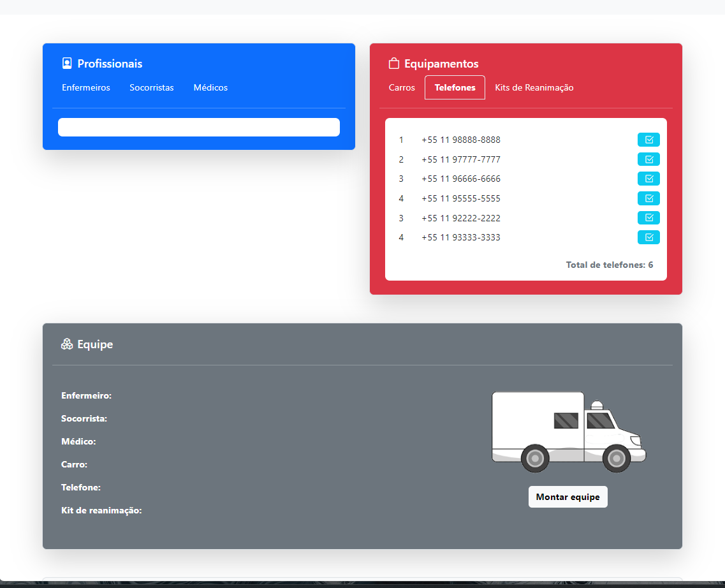
Task: Click the group icon beside Equipe title
Action: coord(66,343)
